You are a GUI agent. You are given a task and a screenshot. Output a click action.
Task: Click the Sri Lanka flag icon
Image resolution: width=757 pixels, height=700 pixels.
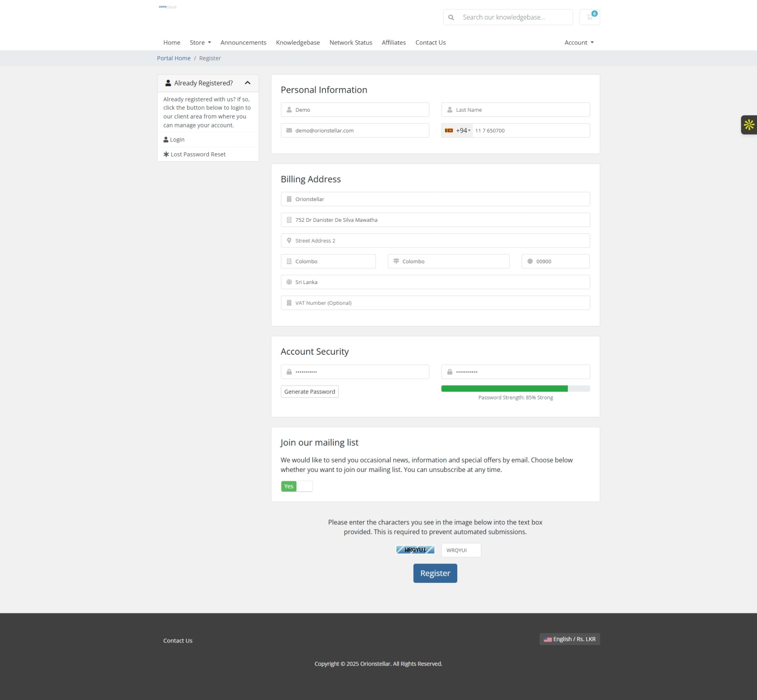point(449,130)
